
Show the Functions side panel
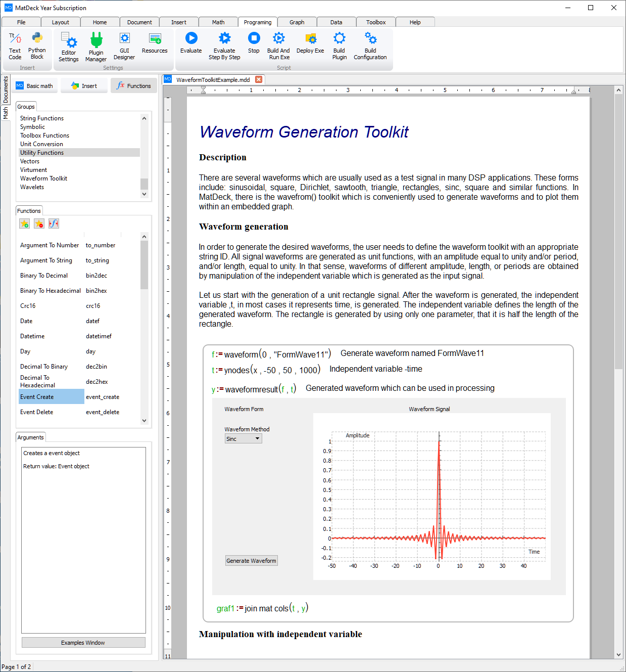134,86
